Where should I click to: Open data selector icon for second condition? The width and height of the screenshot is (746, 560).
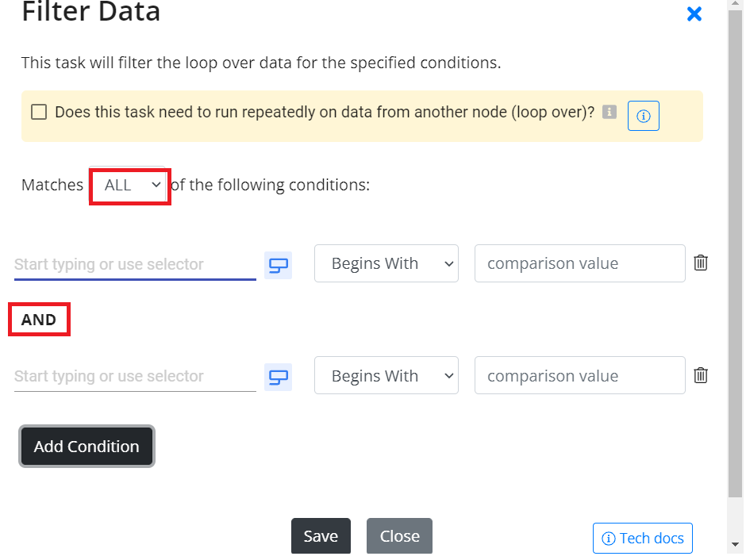(x=278, y=377)
